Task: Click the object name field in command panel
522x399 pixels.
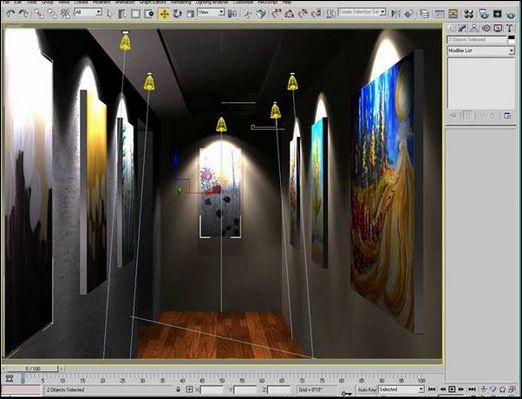Action: pos(477,40)
